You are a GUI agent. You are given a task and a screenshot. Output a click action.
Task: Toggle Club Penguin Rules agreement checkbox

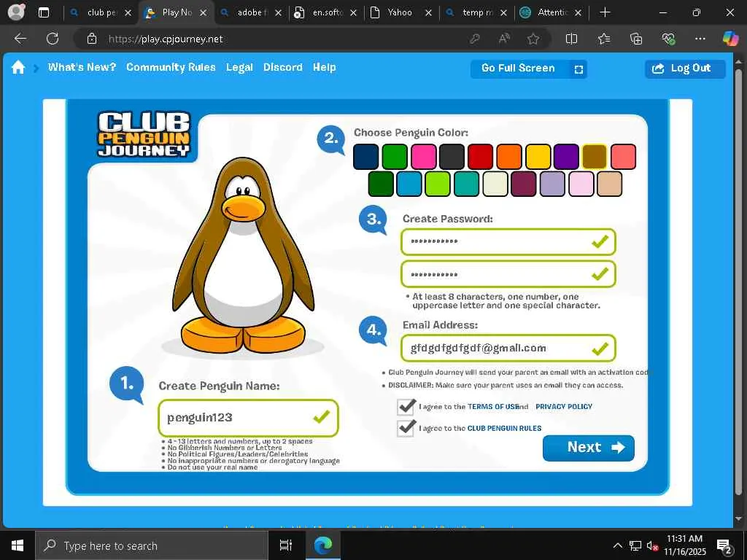(406, 427)
